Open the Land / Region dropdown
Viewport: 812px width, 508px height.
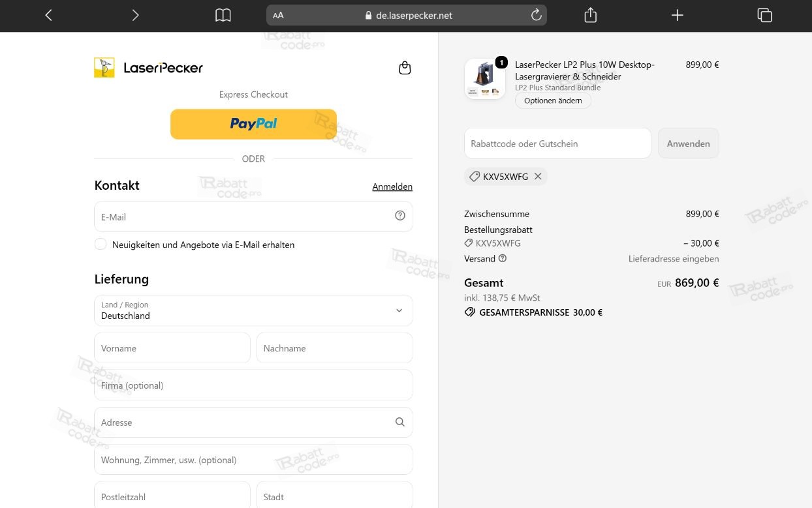coord(253,310)
